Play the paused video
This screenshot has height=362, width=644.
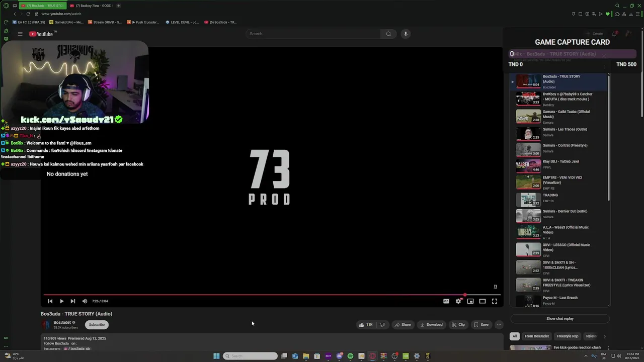[61, 301]
